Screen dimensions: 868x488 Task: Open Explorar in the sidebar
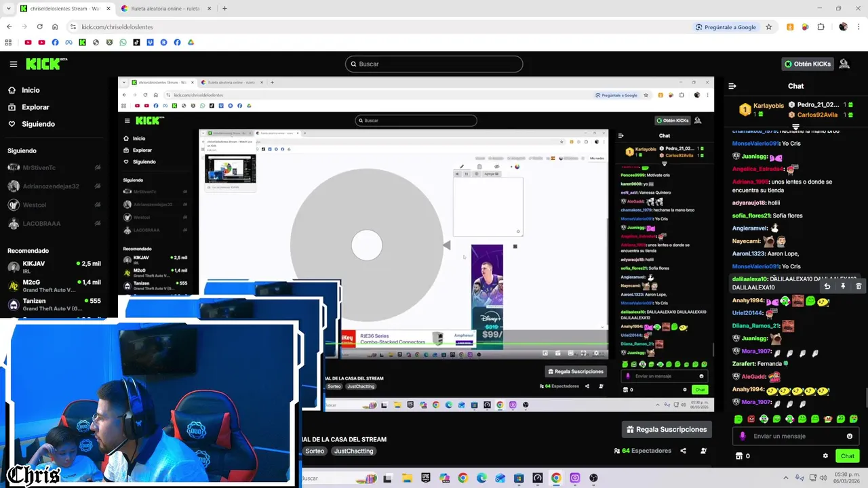[x=28, y=107]
